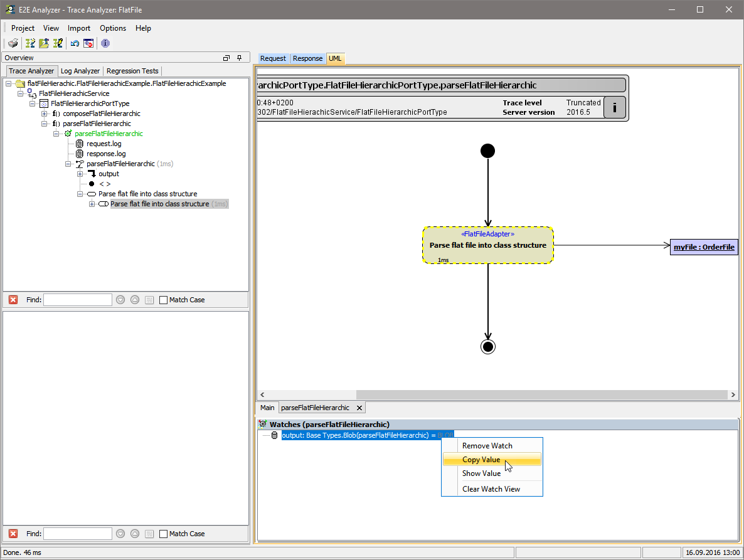Click the myFile : OrderFile link in the diagram
744x560 pixels.
click(704, 246)
